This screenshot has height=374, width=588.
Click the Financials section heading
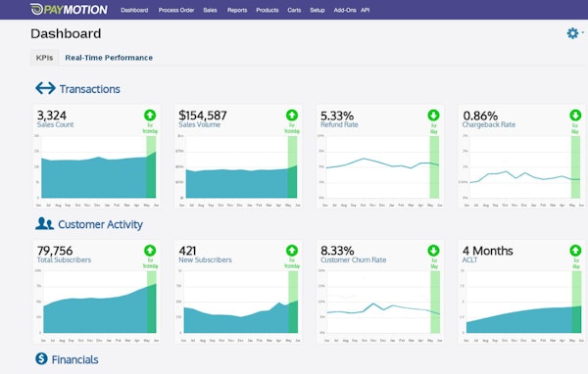(x=74, y=359)
